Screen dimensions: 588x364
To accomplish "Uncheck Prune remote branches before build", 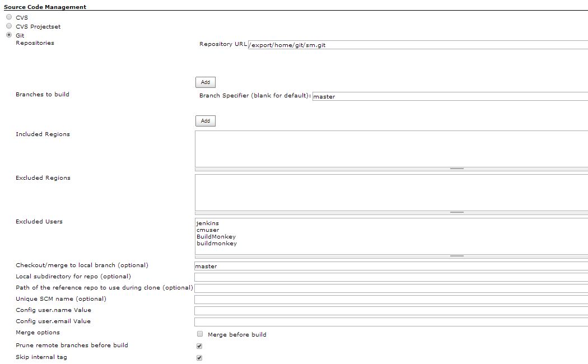I will pyautogui.click(x=199, y=346).
